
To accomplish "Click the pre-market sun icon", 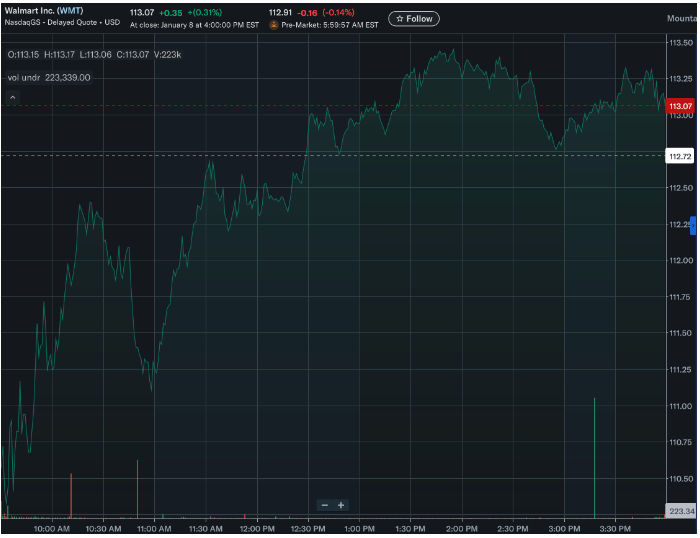I will tap(274, 24).
